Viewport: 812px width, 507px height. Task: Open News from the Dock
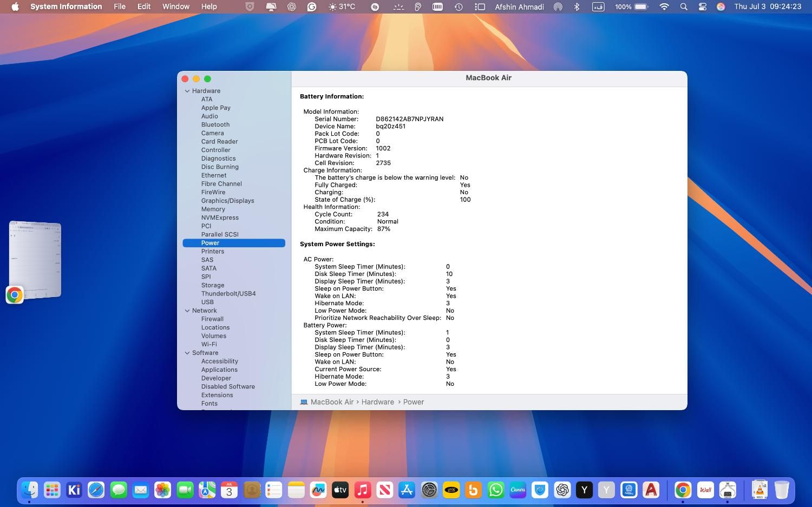coord(385,490)
